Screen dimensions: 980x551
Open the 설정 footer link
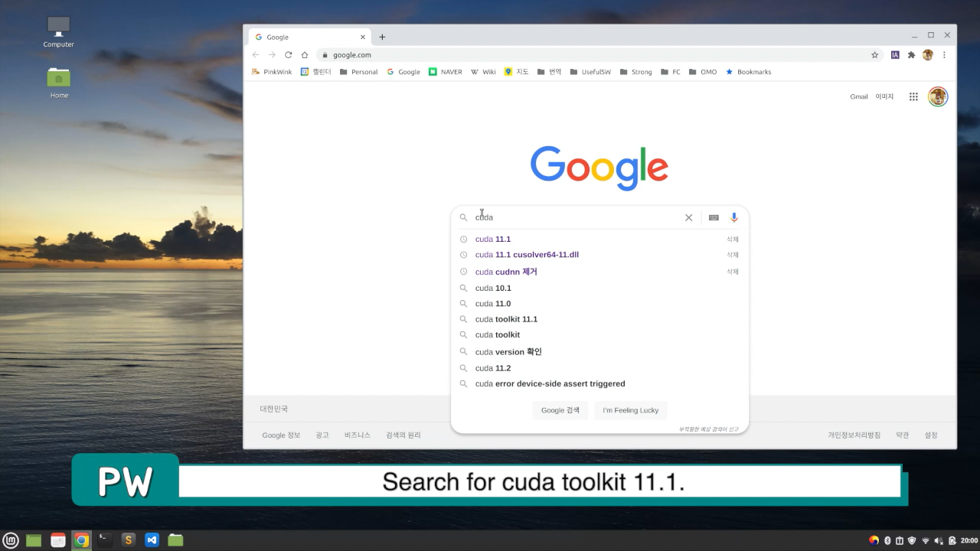pos(931,435)
